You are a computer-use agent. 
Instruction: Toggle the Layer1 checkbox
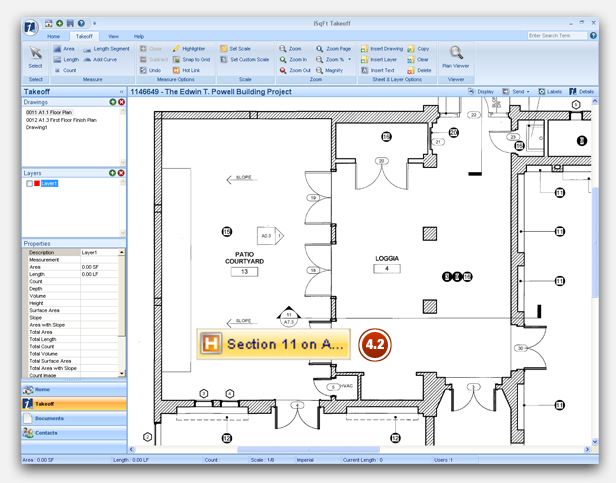[29, 184]
